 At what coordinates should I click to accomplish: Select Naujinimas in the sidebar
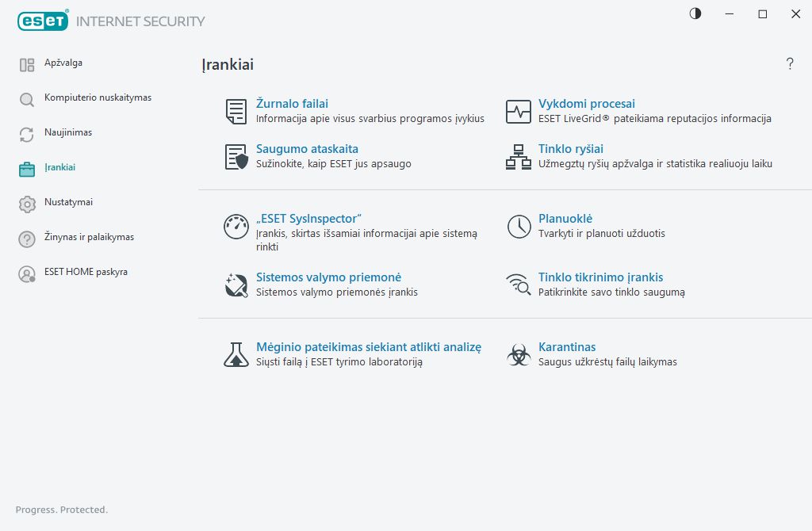click(x=68, y=133)
